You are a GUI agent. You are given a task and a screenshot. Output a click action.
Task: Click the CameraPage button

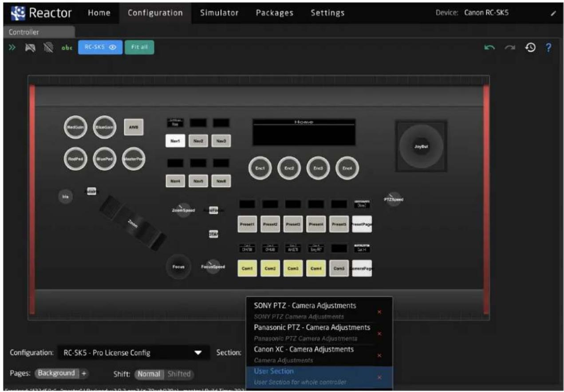pyautogui.click(x=362, y=268)
